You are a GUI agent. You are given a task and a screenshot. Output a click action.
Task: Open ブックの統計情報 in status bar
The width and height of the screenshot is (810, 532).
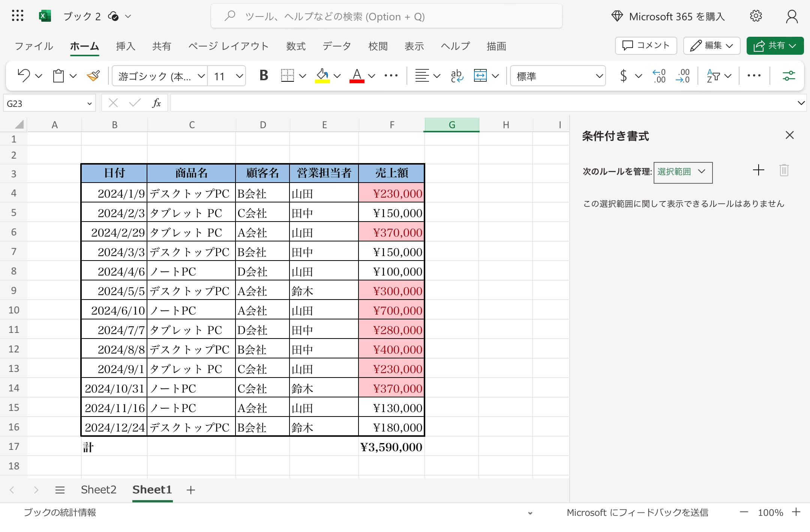tap(60, 512)
